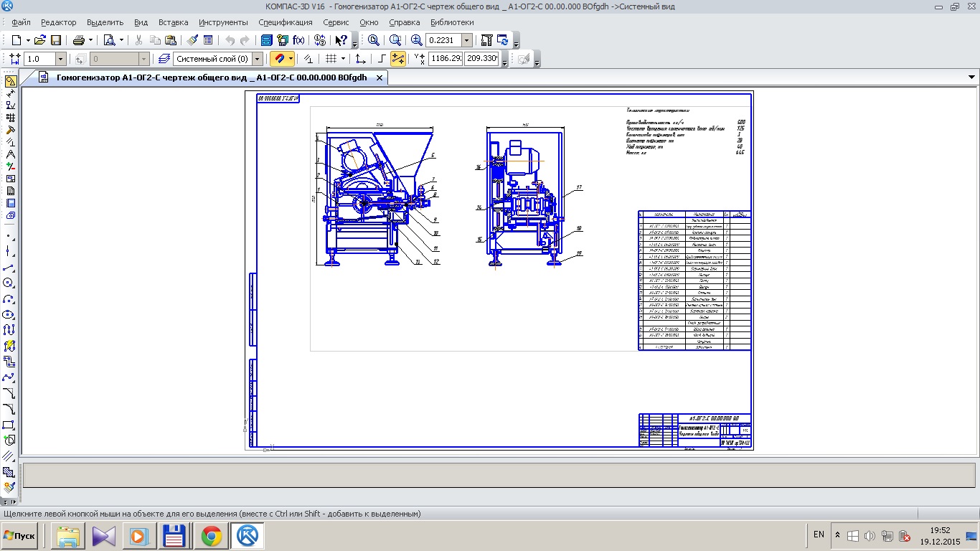Paste from clipboard using the paste icon
This screenshot has height=551, width=980.
171,40
